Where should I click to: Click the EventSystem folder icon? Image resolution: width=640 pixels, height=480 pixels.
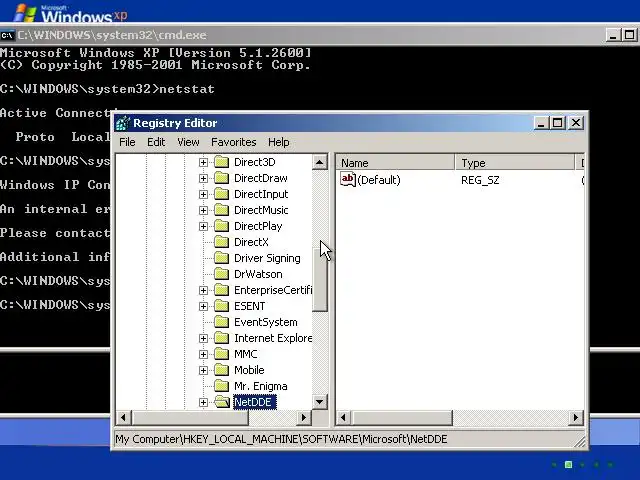(222, 322)
